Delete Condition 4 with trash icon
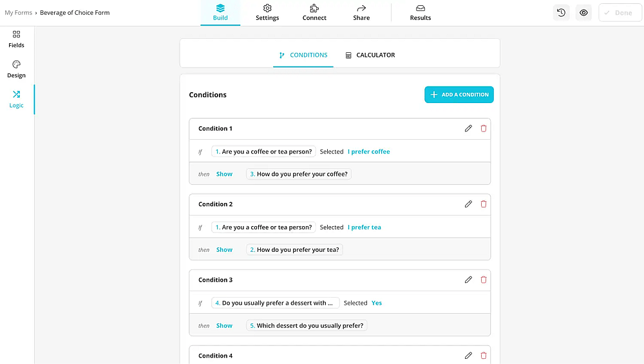Viewport: 644px width, 364px height. pyautogui.click(x=484, y=356)
